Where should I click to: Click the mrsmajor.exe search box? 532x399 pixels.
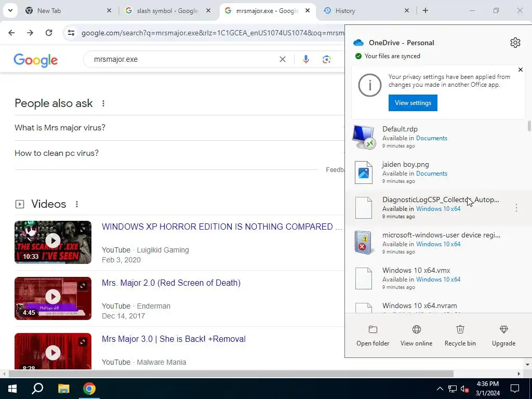(183, 59)
